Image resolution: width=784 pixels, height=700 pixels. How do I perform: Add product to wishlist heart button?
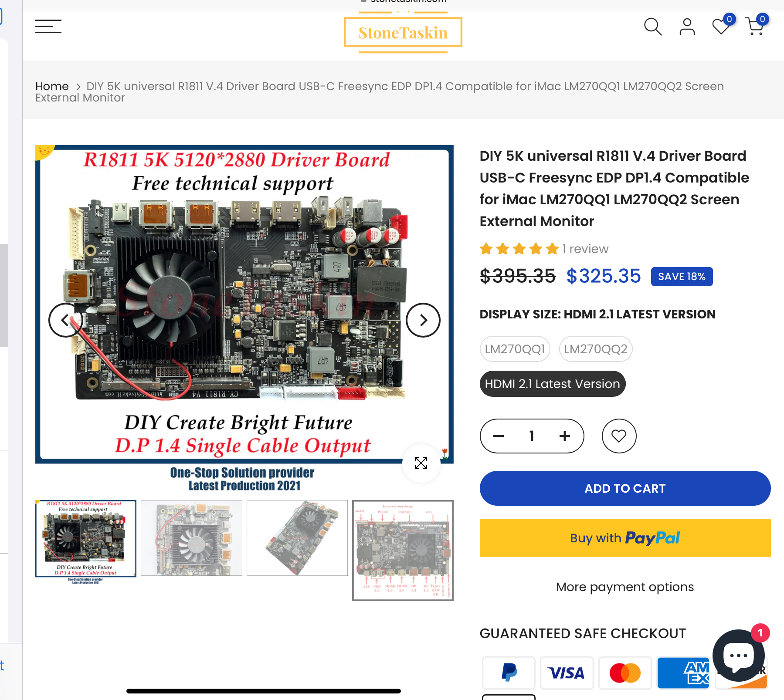tap(619, 436)
